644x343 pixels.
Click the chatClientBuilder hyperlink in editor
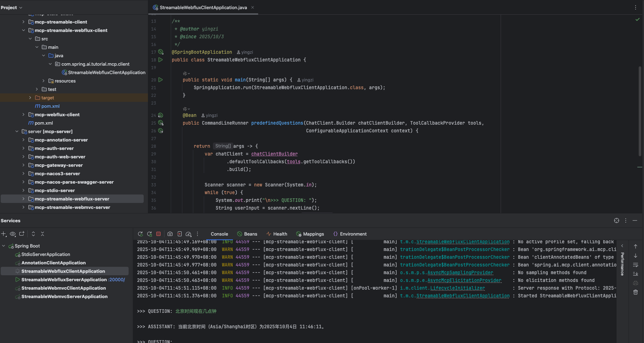274,154
